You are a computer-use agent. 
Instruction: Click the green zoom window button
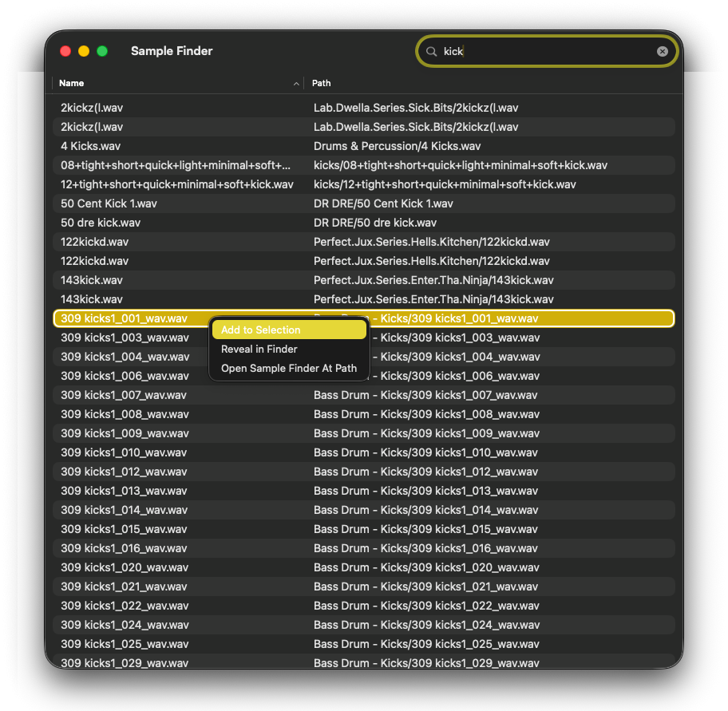102,51
